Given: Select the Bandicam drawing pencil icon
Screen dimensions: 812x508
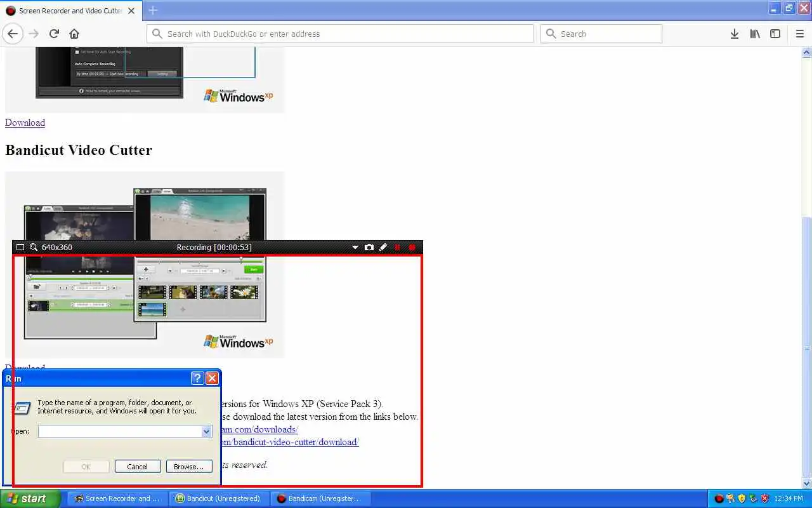Looking at the screenshot, I should pos(383,248).
